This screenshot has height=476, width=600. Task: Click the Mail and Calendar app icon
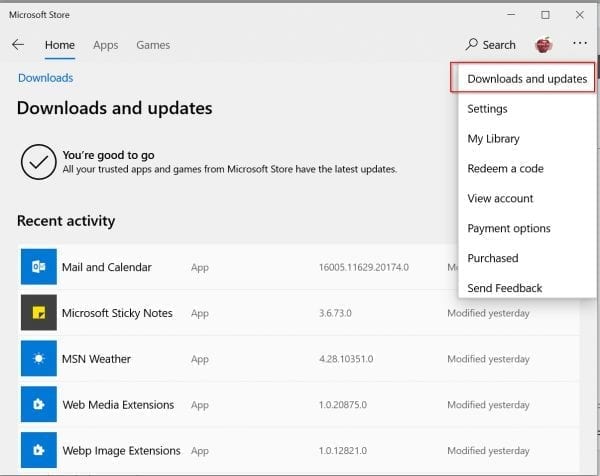(x=39, y=267)
